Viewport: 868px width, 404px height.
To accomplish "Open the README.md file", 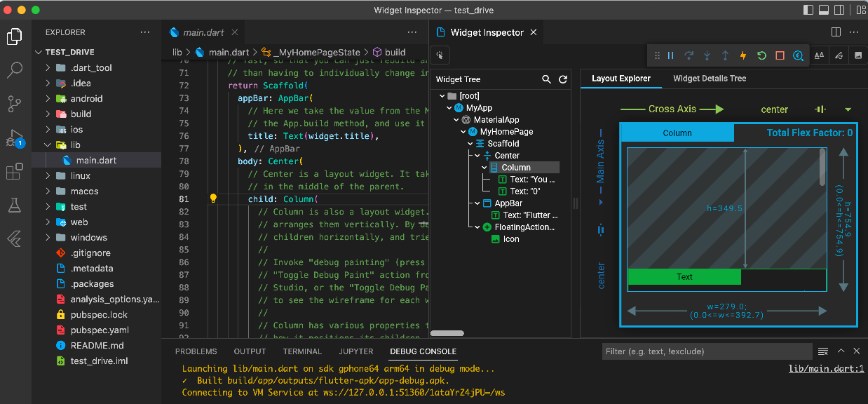I will click(96, 346).
